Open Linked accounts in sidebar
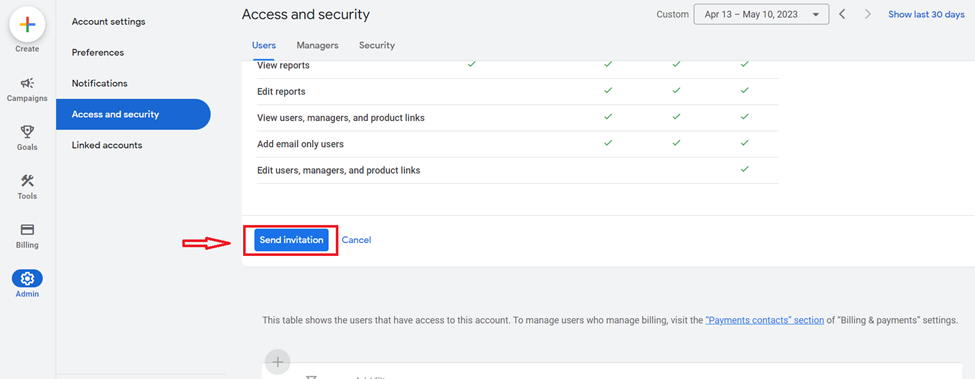The image size is (975, 379). 107,145
